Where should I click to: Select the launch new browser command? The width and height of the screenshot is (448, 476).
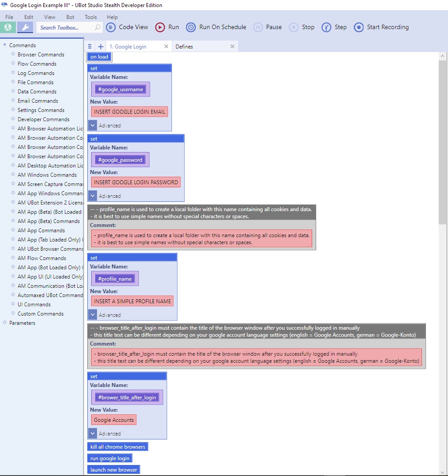(114, 470)
